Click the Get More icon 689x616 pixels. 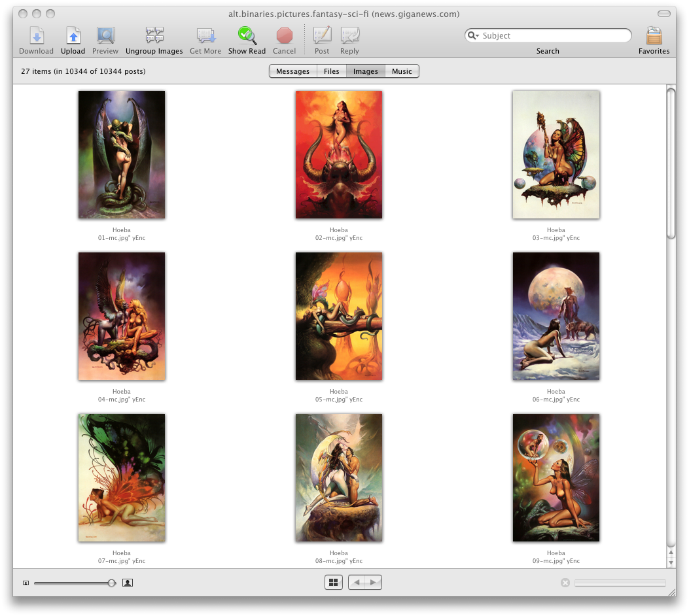pos(205,35)
